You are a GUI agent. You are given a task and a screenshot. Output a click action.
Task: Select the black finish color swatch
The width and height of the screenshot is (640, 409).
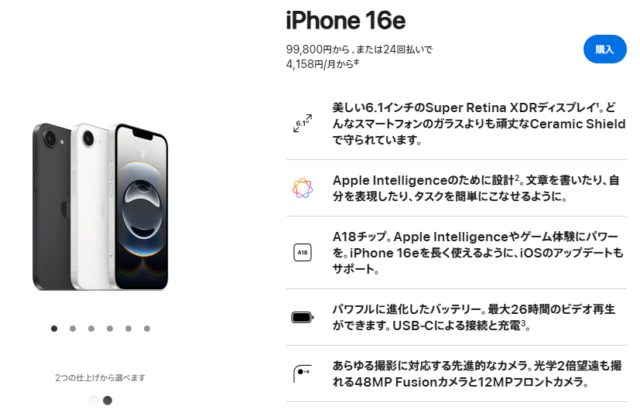tap(108, 400)
